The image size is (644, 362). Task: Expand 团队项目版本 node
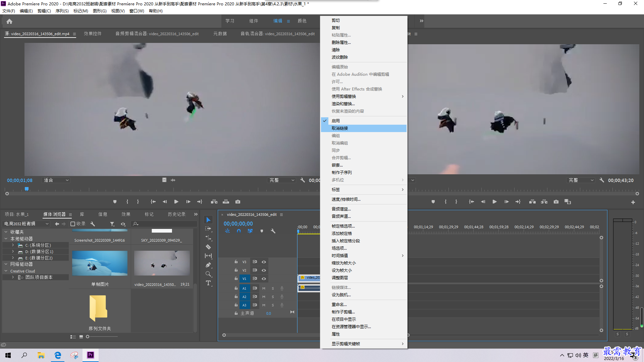(13, 277)
